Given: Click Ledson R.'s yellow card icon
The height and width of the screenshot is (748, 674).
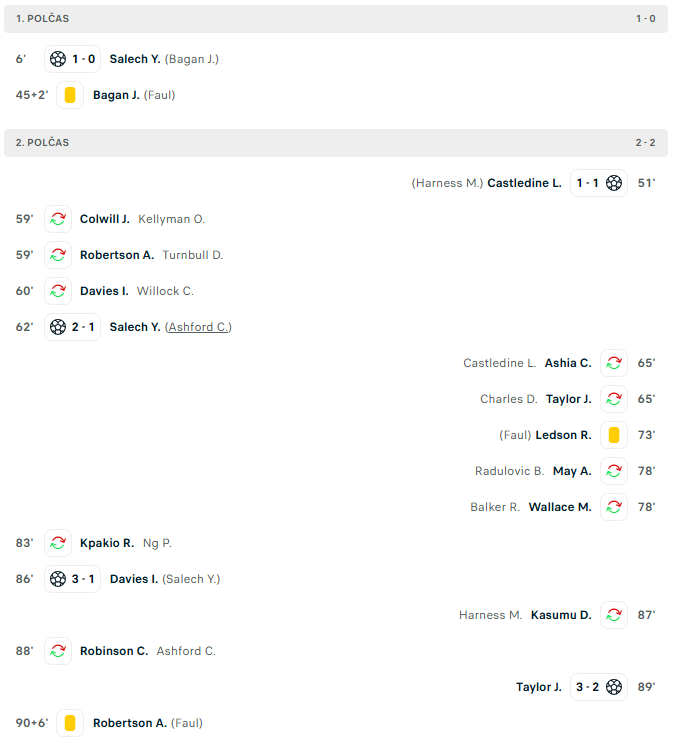Looking at the screenshot, I should [x=614, y=435].
